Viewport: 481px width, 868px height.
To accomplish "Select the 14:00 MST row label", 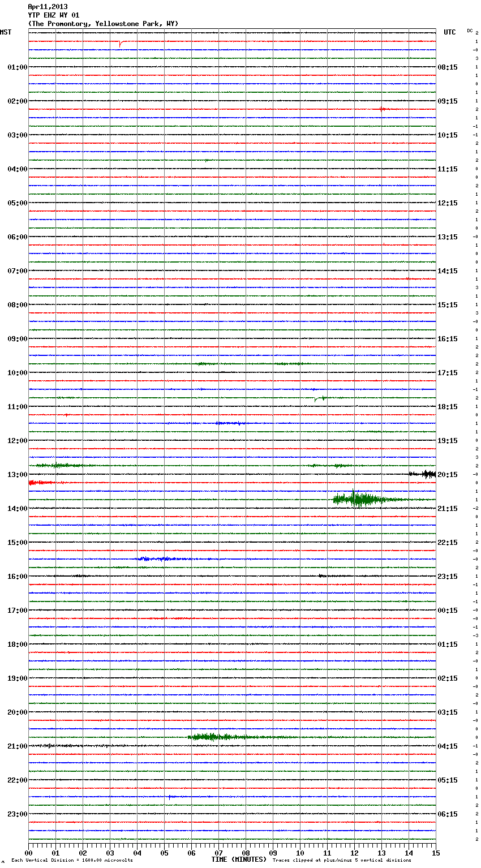I will coord(18,509).
